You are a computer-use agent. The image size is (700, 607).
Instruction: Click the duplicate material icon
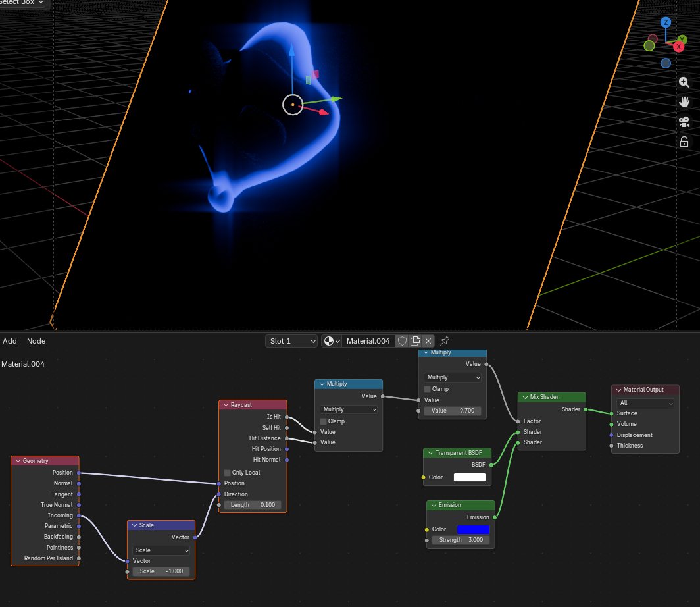[415, 341]
